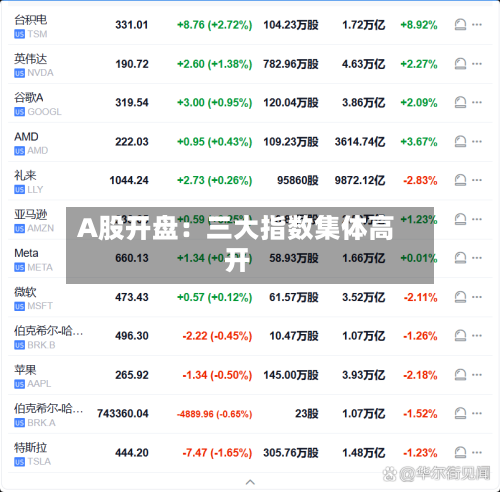Click the bell icon for 亚马逊 AMZN
This screenshot has height=492, width=500.
[x=460, y=219]
